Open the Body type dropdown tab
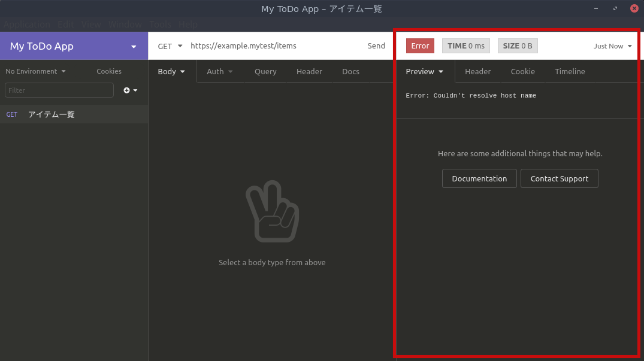Viewport: 644px width, 361px height. 172,72
